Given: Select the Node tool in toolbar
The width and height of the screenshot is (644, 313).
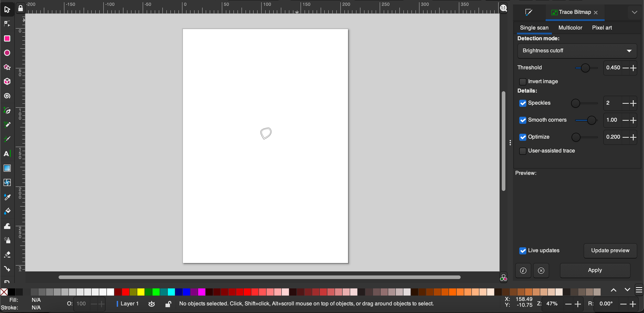Looking at the screenshot, I should (6, 23).
